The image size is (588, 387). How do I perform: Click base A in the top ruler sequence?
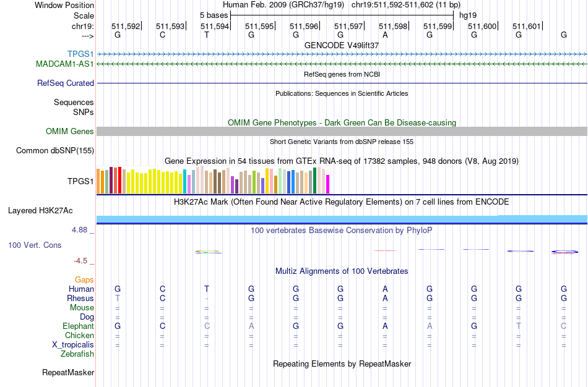point(385,35)
